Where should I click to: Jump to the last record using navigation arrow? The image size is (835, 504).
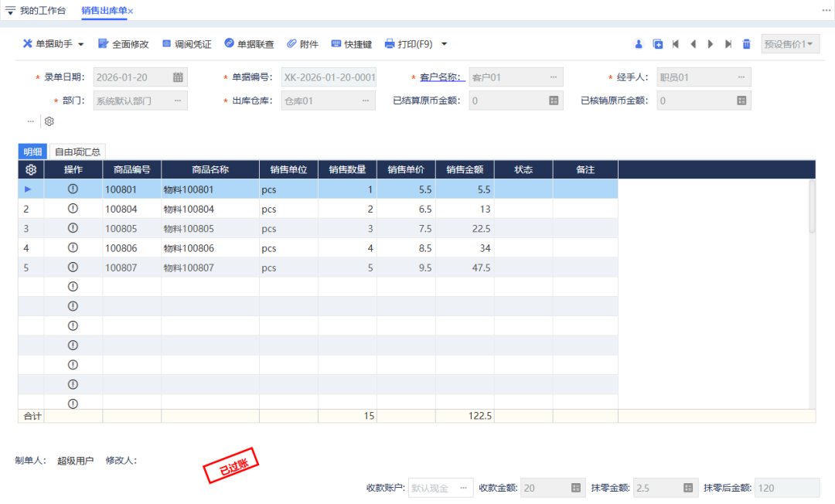[x=728, y=44]
